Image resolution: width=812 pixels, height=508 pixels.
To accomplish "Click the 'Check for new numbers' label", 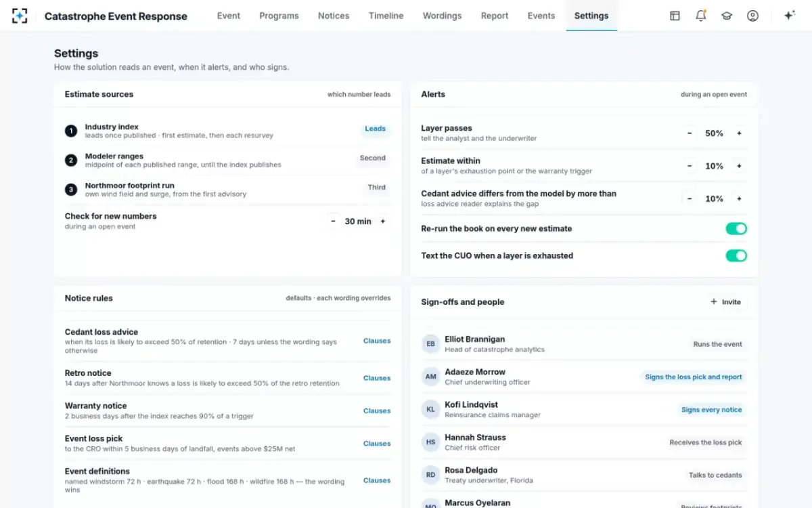I will coord(110,216).
